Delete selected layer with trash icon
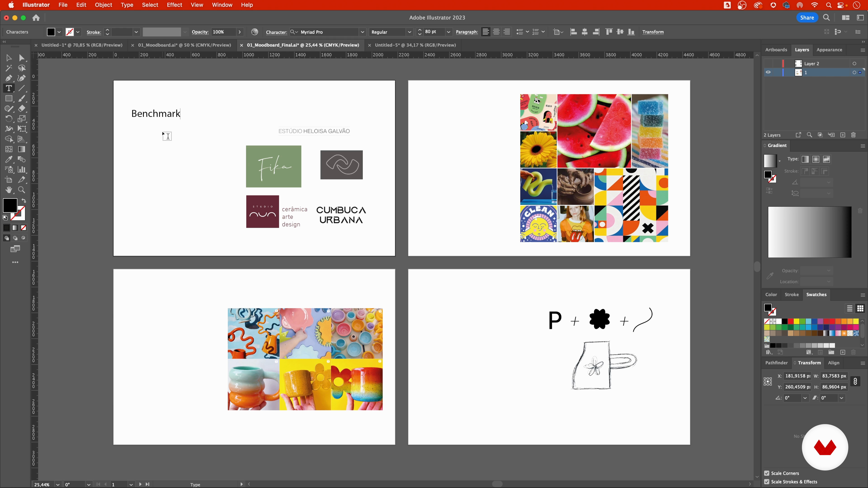The height and width of the screenshot is (488, 868). coord(854,135)
